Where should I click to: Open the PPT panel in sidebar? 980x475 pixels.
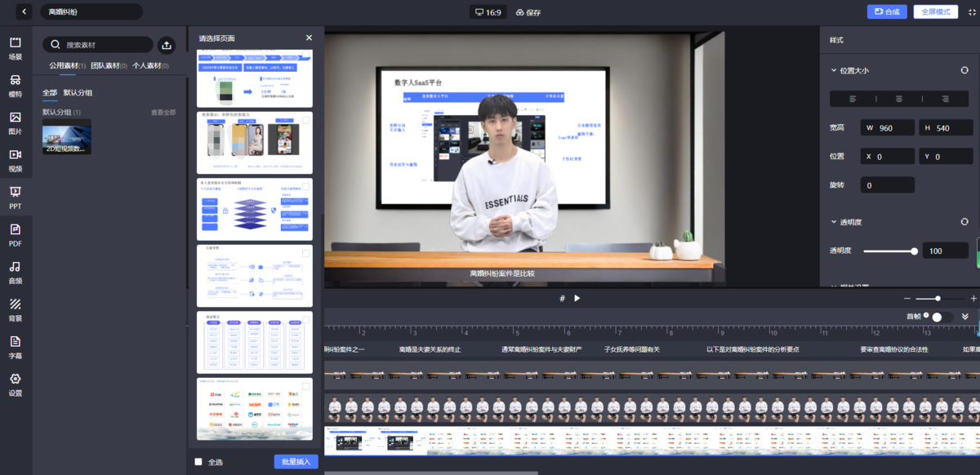click(x=16, y=198)
